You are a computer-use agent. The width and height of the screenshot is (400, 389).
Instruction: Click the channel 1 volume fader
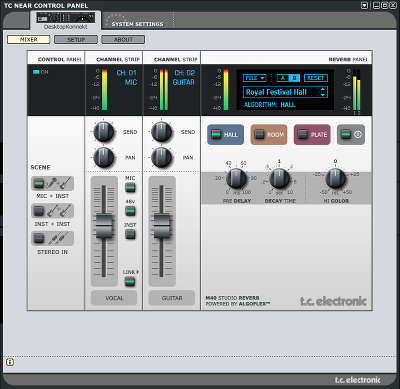(x=104, y=226)
